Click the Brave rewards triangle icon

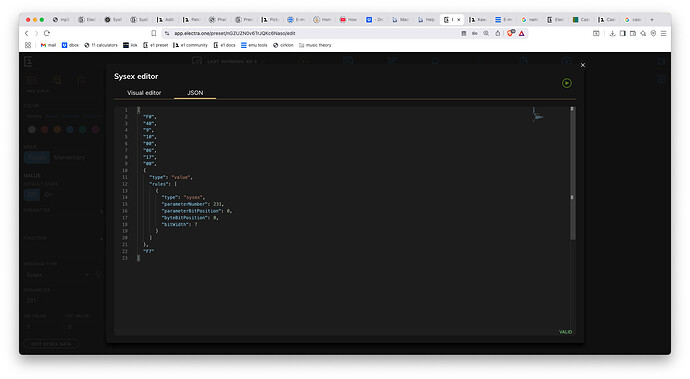click(521, 33)
